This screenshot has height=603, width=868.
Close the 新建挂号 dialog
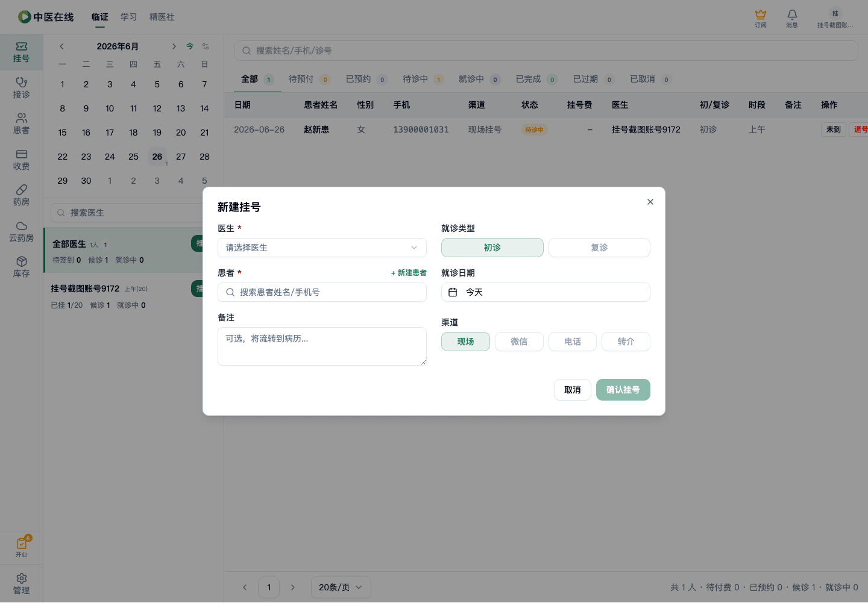click(x=650, y=202)
